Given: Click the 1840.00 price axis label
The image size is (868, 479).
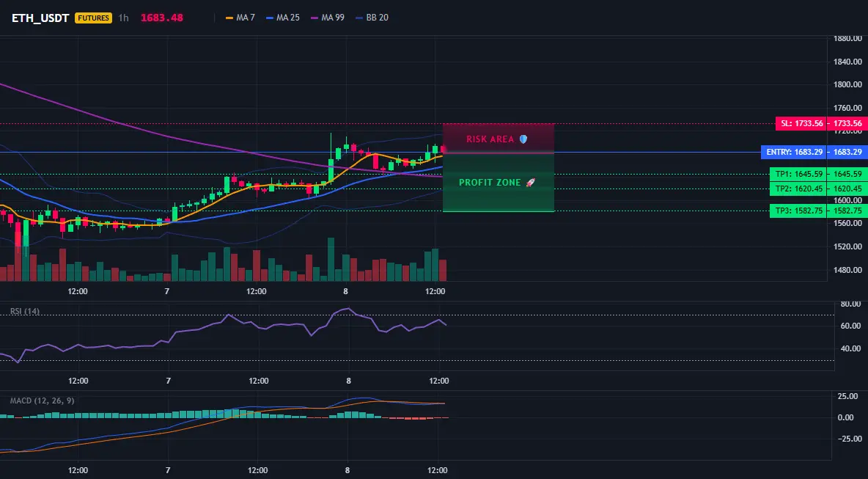Looking at the screenshot, I should [x=847, y=62].
